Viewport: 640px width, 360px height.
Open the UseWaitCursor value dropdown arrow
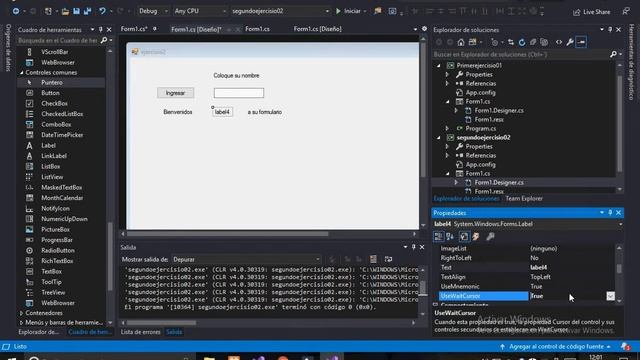point(610,296)
